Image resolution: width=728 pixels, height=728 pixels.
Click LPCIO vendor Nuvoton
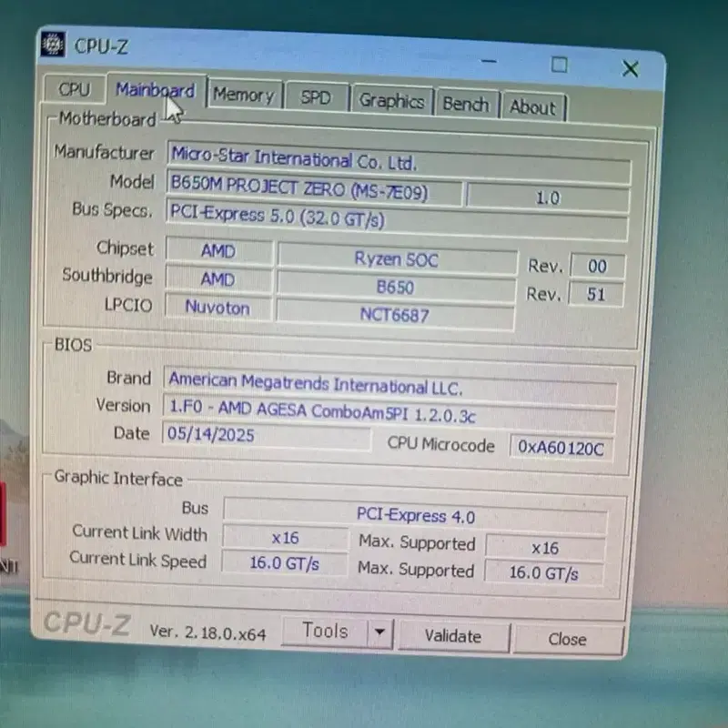click(x=217, y=308)
